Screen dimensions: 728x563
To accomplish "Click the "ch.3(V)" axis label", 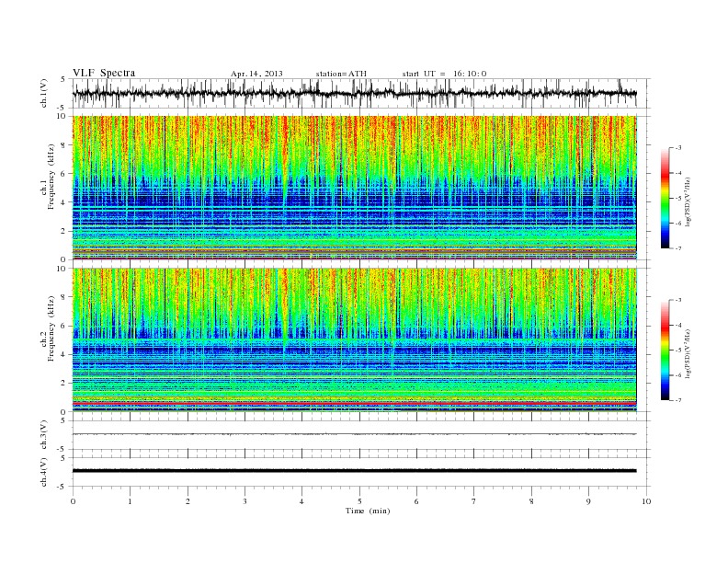I will 44,435.
